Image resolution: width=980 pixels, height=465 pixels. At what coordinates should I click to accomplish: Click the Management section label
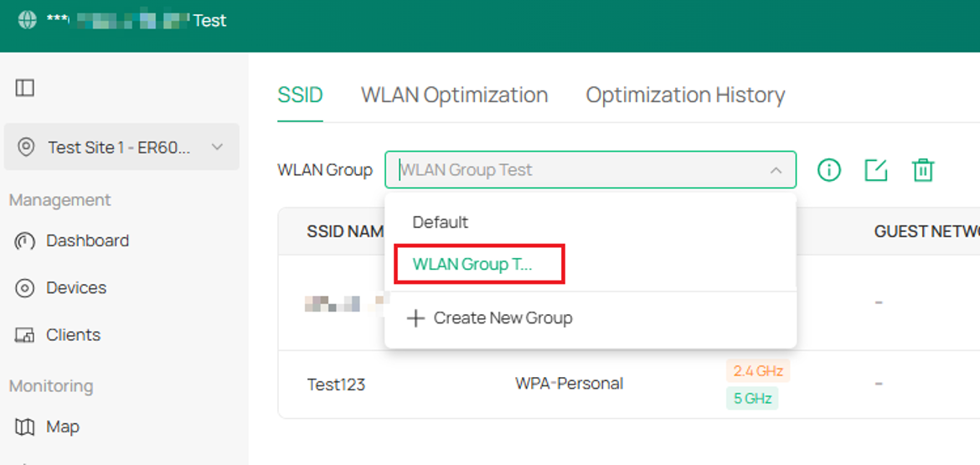point(60,200)
